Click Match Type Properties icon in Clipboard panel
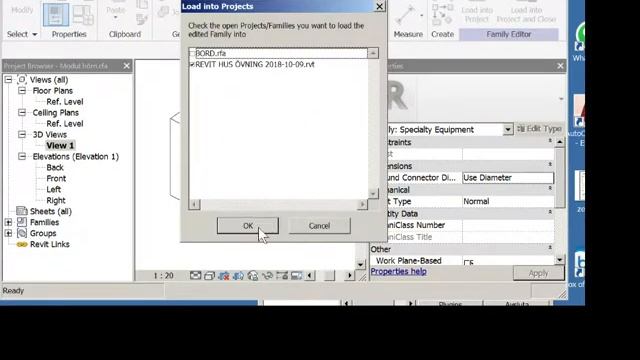The height and width of the screenshot is (360, 640). coord(142,19)
